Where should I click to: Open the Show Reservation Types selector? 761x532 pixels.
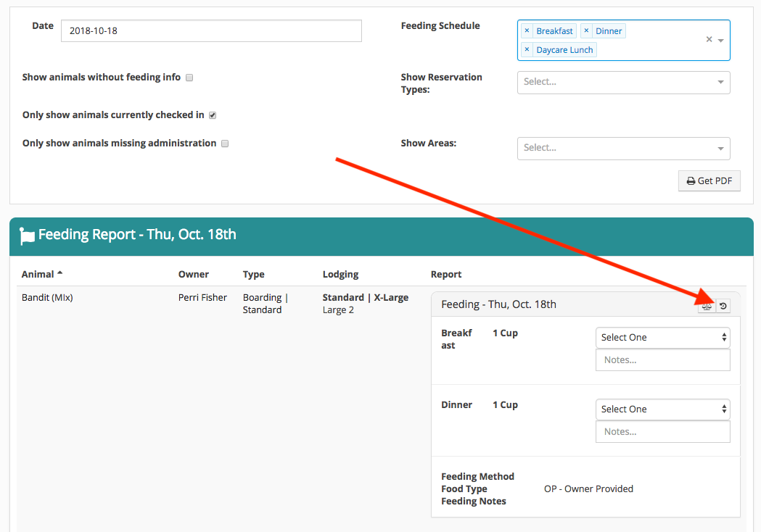622,82
